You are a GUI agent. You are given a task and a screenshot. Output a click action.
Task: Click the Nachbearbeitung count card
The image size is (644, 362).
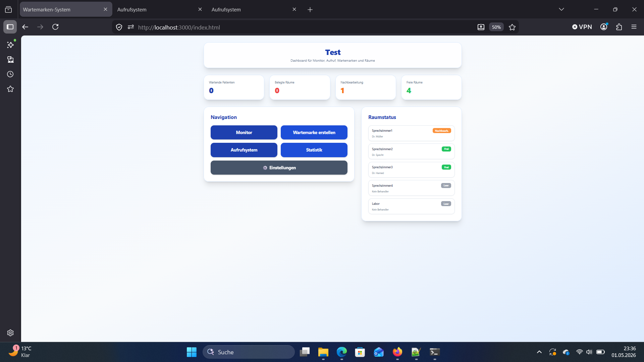point(366,87)
